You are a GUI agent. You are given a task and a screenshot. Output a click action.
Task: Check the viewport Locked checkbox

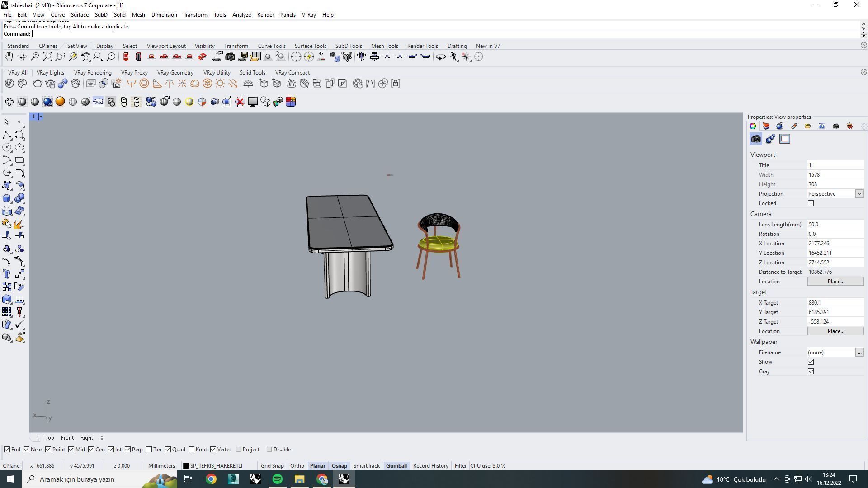(811, 203)
